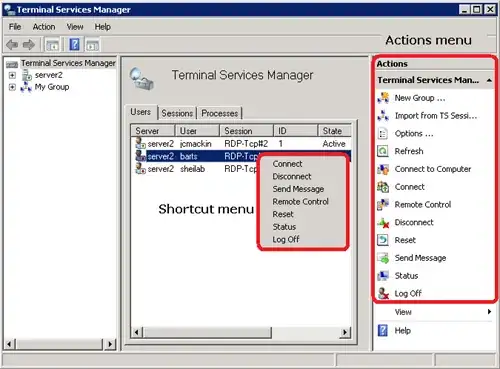Sort by the Session column header
Viewport: 500px width, 369px height.
pyautogui.click(x=247, y=131)
